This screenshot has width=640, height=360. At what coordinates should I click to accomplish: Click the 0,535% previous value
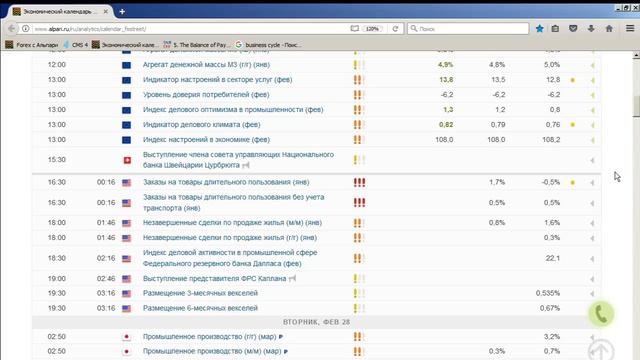548,293
